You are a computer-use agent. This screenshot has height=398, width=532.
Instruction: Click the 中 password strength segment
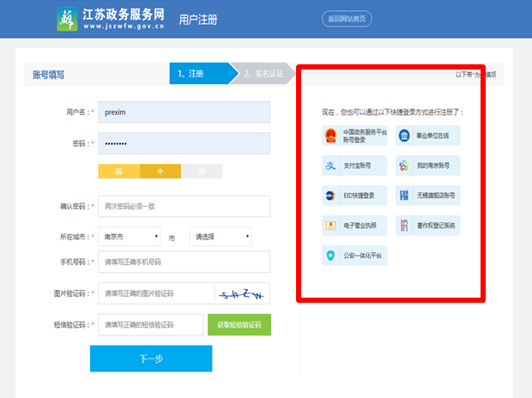(x=160, y=172)
